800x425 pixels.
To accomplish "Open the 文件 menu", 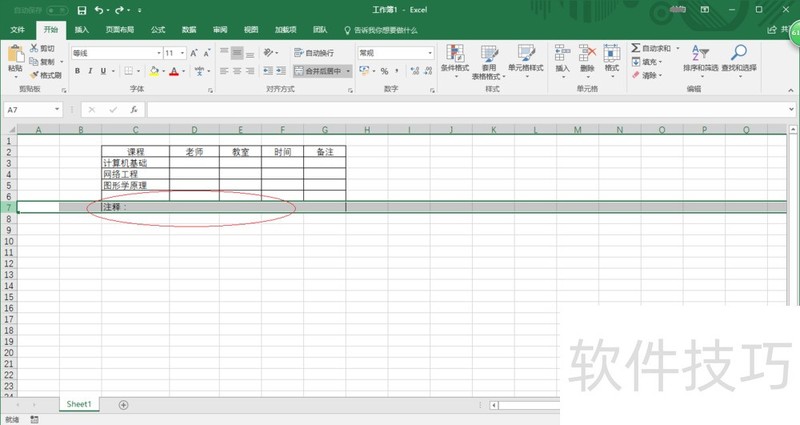I will tap(17, 30).
